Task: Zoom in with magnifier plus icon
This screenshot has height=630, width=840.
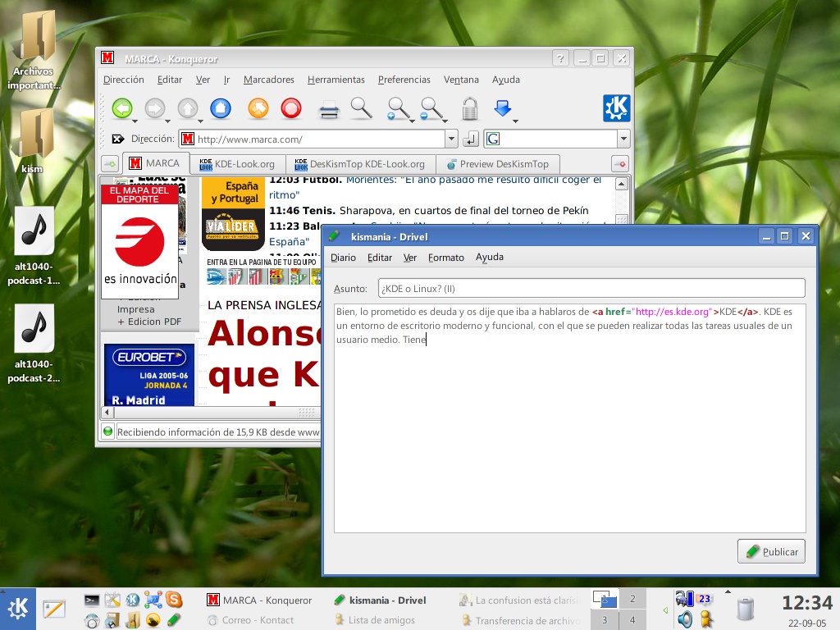Action: click(398, 109)
